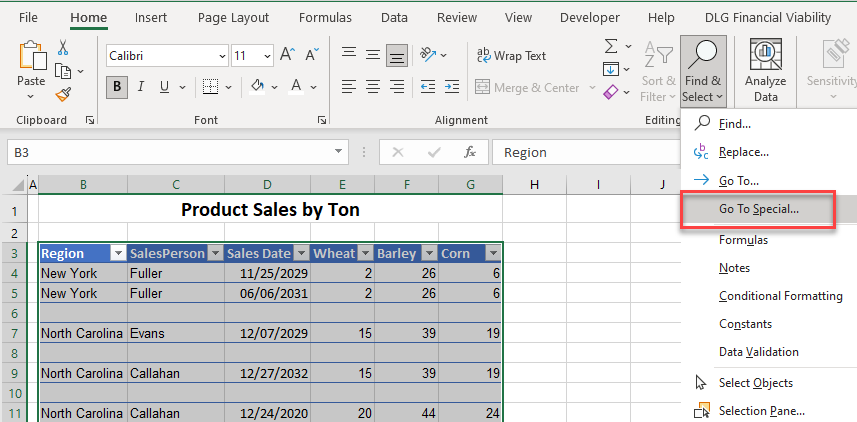Image resolution: width=857 pixels, height=422 pixels.
Task: Click the Increase Font Size icon
Action: [287, 55]
